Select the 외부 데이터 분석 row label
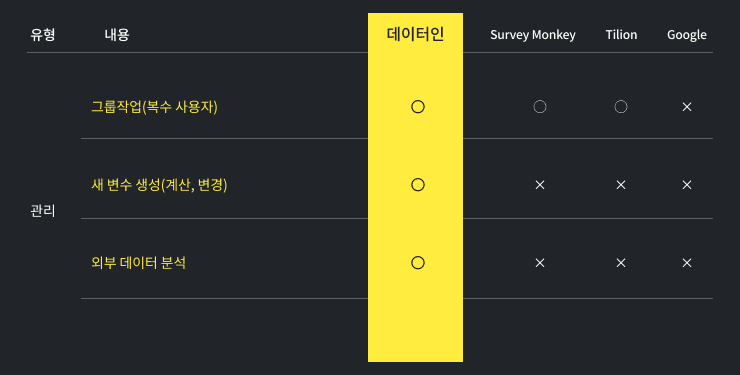Viewport: 740px width, 375px height. (138, 262)
